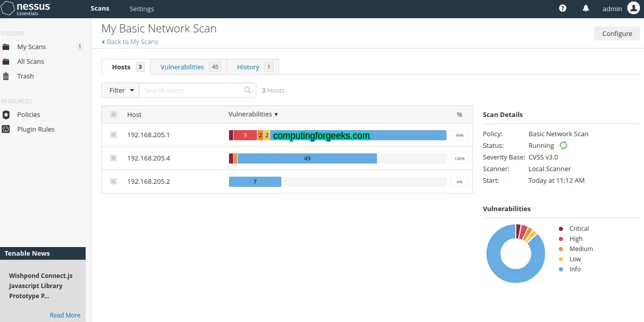Open the My Scans folder icon
644x322 pixels.
6,47
